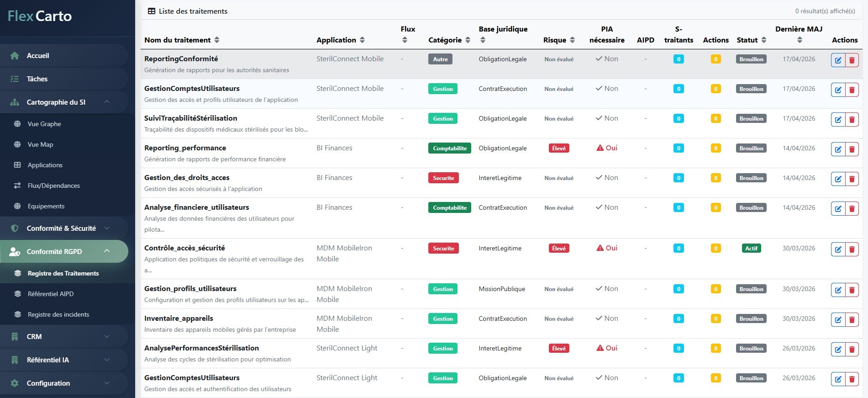
Task: Click the delete trash icon for Reporting_performance row
Action: coord(852,149)
